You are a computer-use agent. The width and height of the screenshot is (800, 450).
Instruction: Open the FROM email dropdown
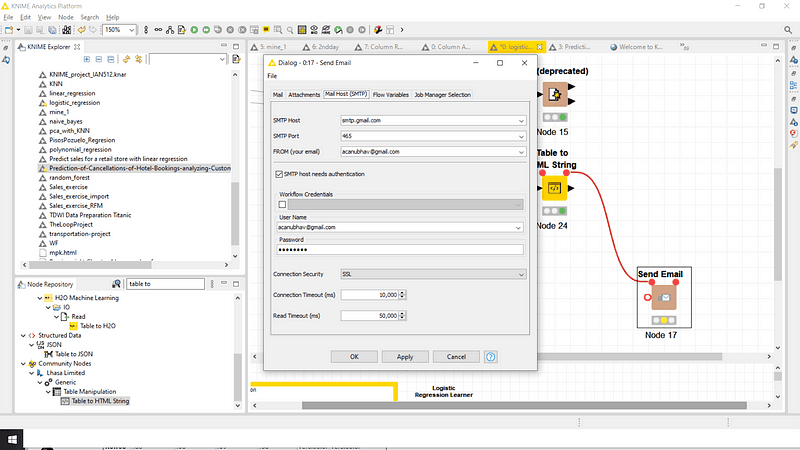click(521, 152)
